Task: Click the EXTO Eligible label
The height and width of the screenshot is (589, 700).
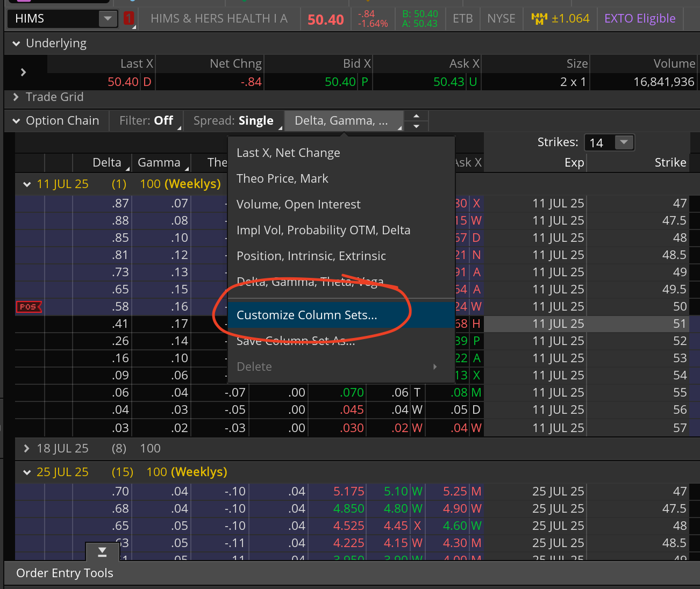Action: [640, 18]
